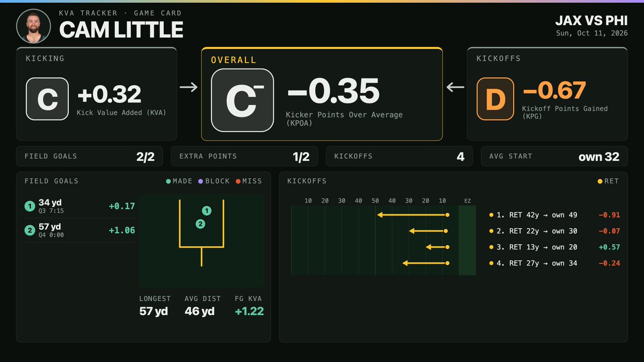Click the yellow bullet of kickoff row 2
The image size is (644, 362).
pos(491,231)
